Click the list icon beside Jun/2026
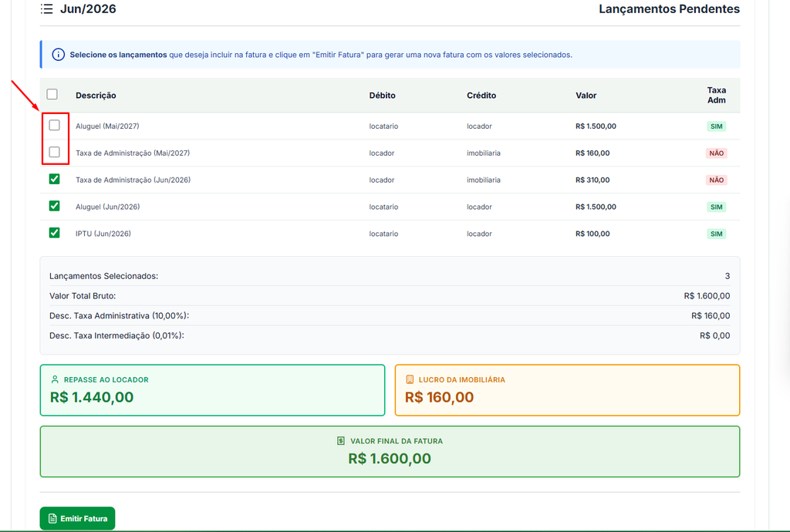The height and width of the screenshot is (532, 790). tap(46, 9)
